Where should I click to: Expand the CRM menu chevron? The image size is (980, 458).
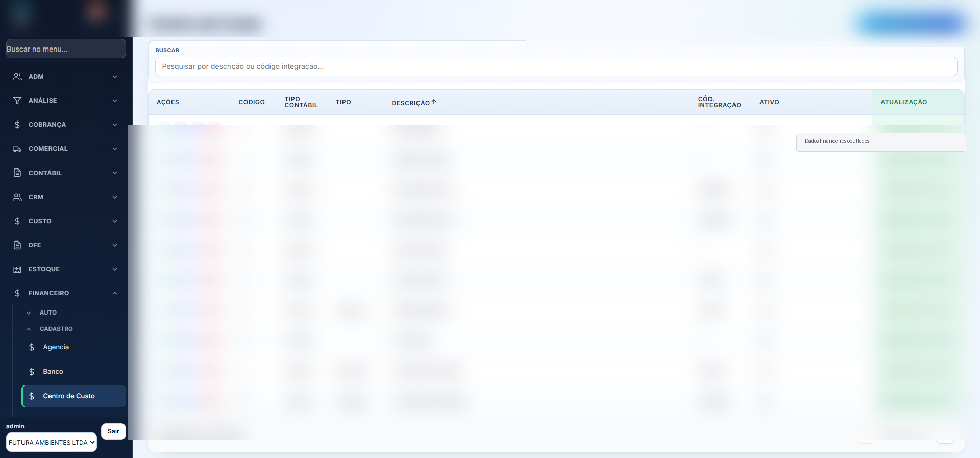click(x=115, y=197)
